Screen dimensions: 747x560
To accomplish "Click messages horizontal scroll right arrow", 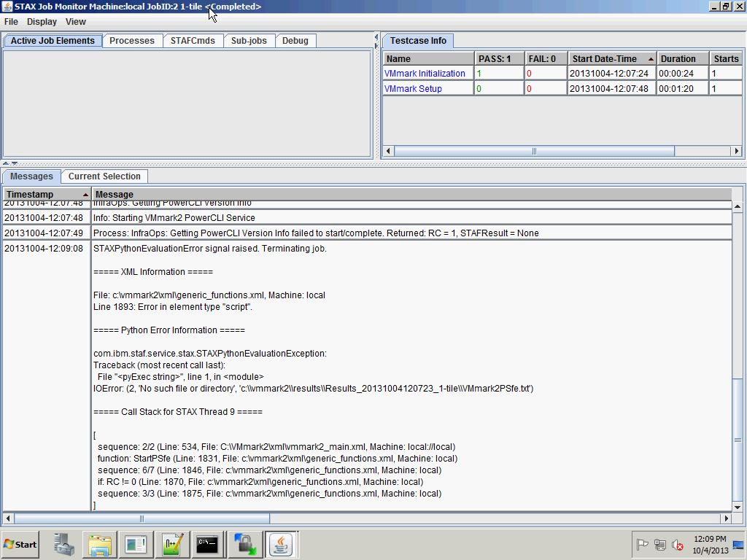I will (726, 518).
